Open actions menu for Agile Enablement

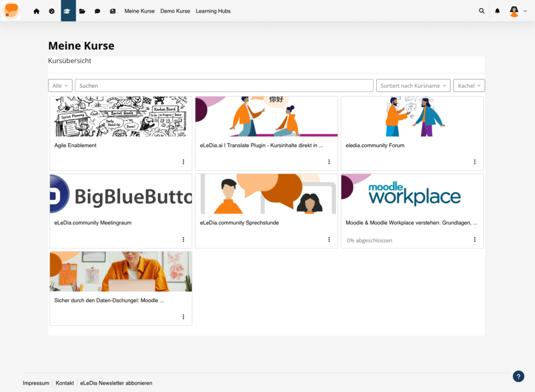coord(183,162)
